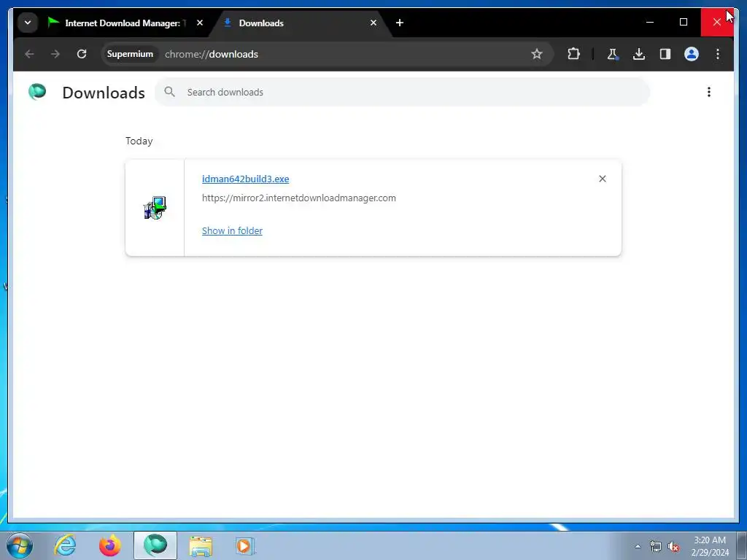Focus the Search downloads field
The width and height of the screenshot is (747, 560).
pos(402,92)
